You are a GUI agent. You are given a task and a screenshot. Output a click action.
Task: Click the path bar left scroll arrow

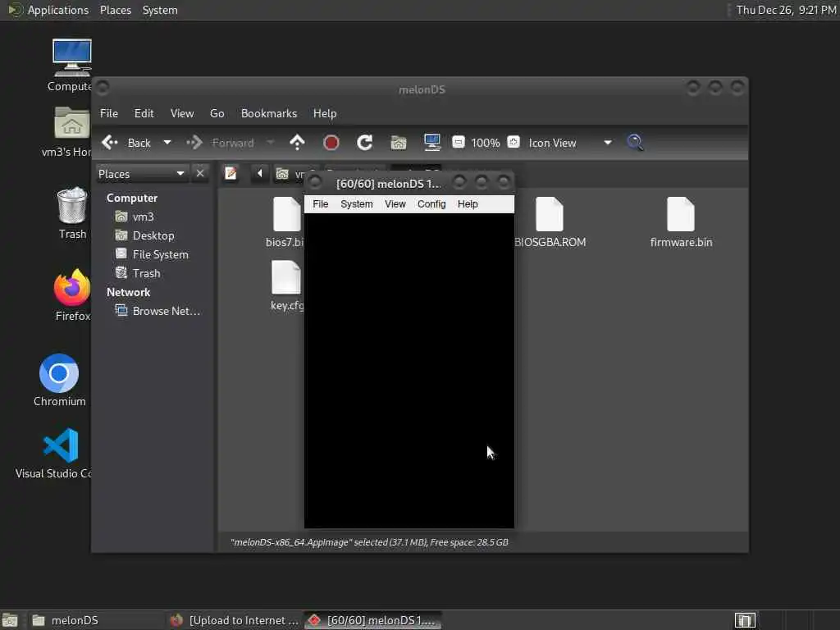click(x=260, y=174)
